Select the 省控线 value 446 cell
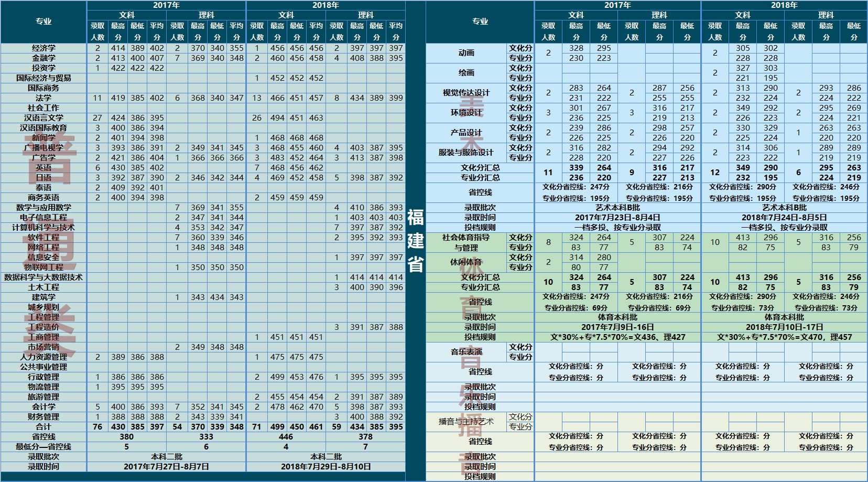Screen dimensions: 868x482 click(x=286, y=437)
